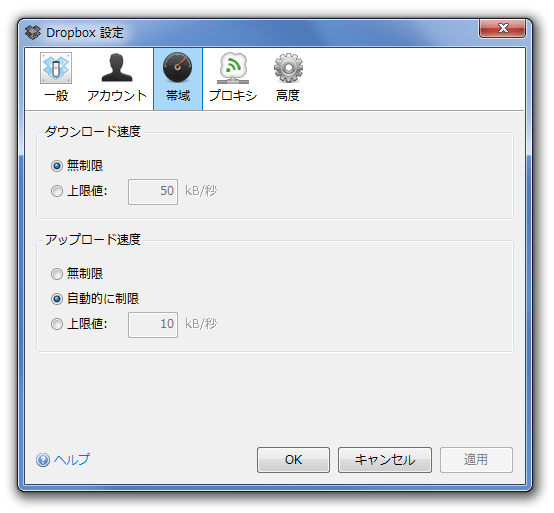Click the upload limit field showing 10
The width and height of the screenshot is (554, 513).
click(153, 324)
